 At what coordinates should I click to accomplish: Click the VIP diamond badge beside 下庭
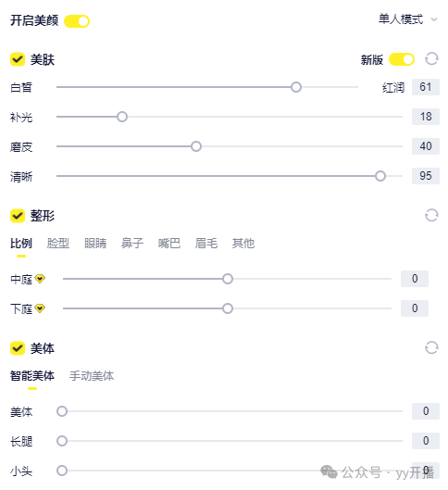40,308
